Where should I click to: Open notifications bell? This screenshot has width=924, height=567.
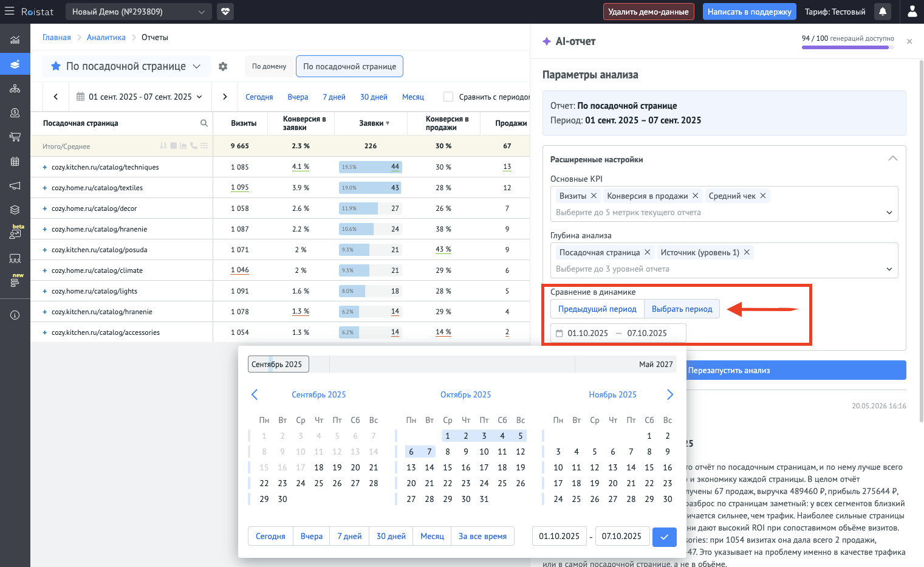883,12
